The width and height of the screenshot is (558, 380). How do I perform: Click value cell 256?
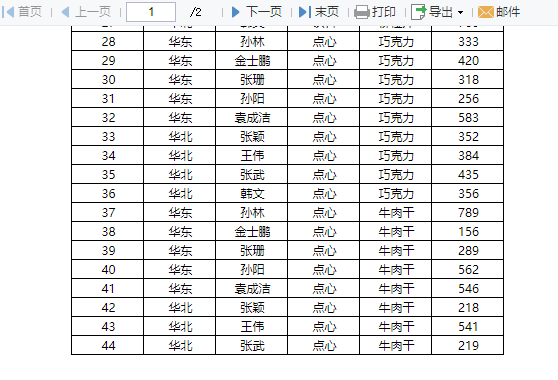pos(467,98)
